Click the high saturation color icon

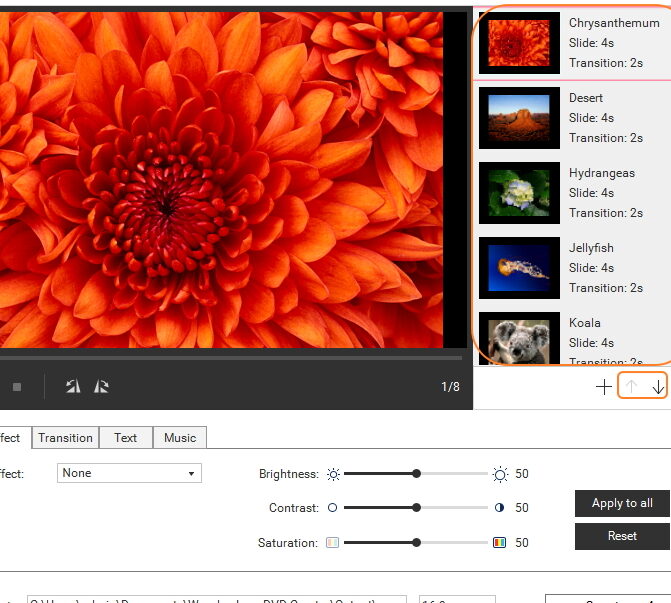click(499, 543)
